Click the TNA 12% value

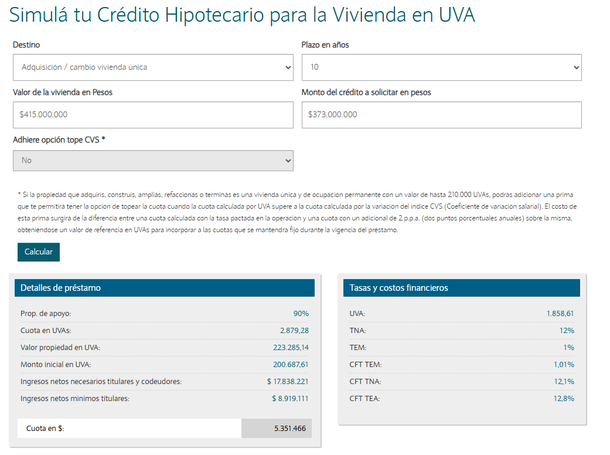[567, 328]
